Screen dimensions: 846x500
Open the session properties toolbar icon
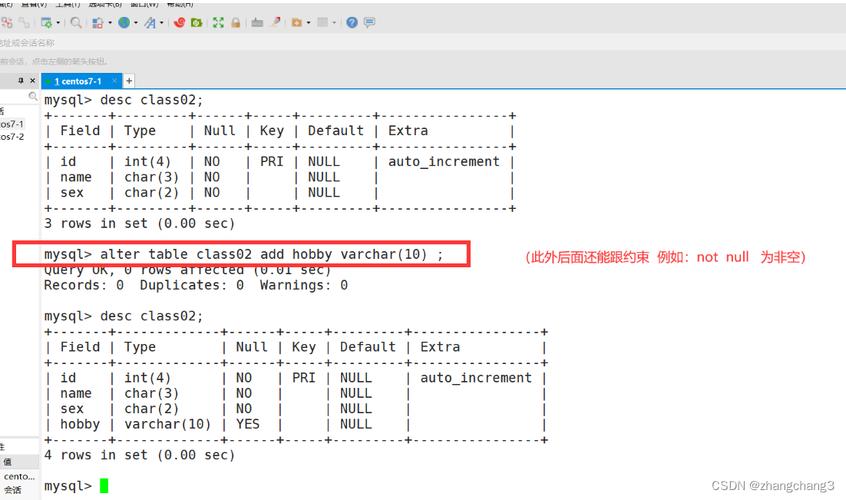coord(47,23)
